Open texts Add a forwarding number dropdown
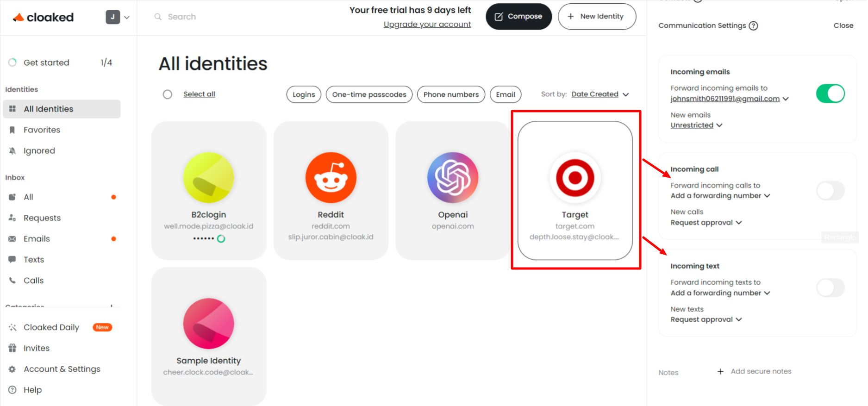Image resolution: width=868 pixels, height=406 pixels. pos(720,293)
